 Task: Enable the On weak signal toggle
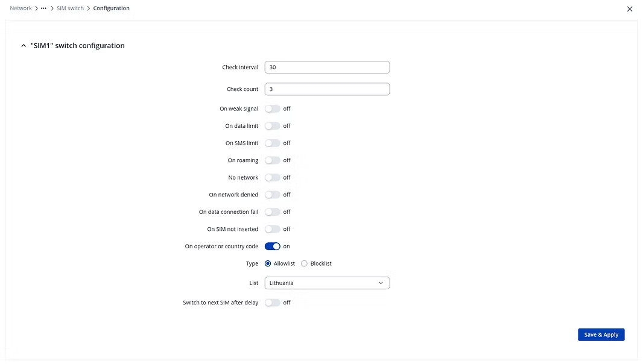(x=273, y=109)
